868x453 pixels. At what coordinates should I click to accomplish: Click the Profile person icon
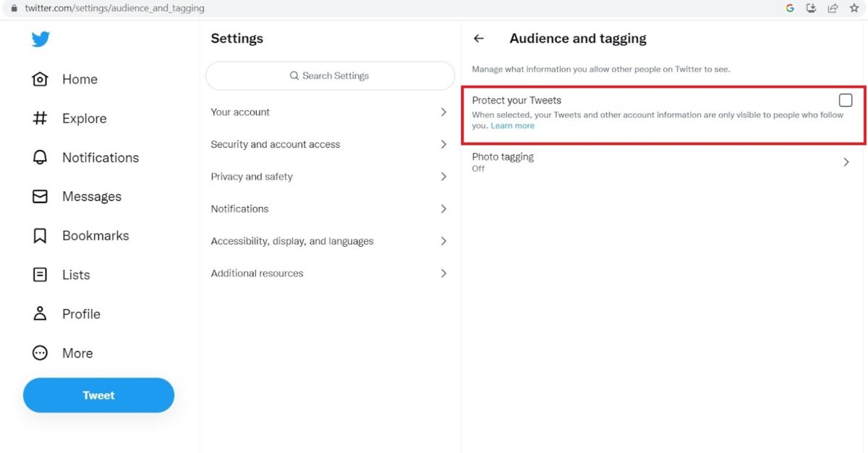point(40,314)
